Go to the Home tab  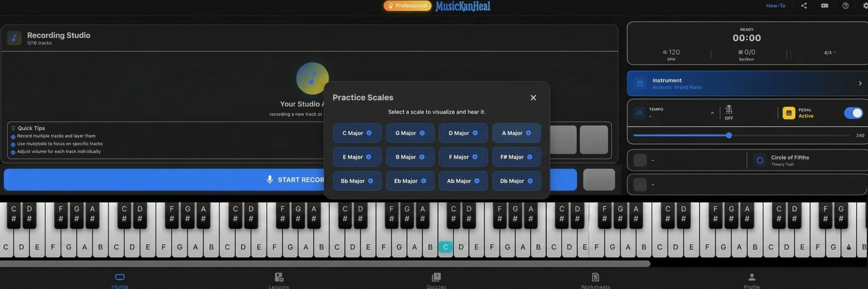120,280
